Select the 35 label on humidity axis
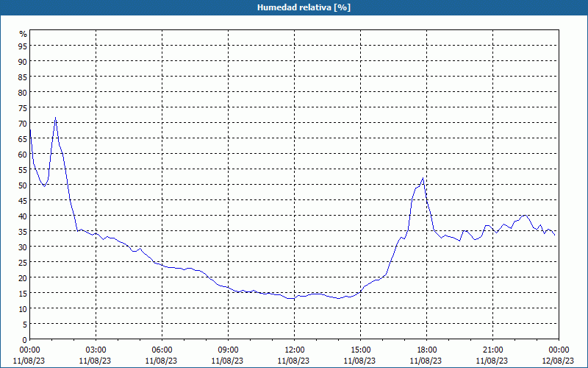This screenshot has height=368, width=588. 23,232
